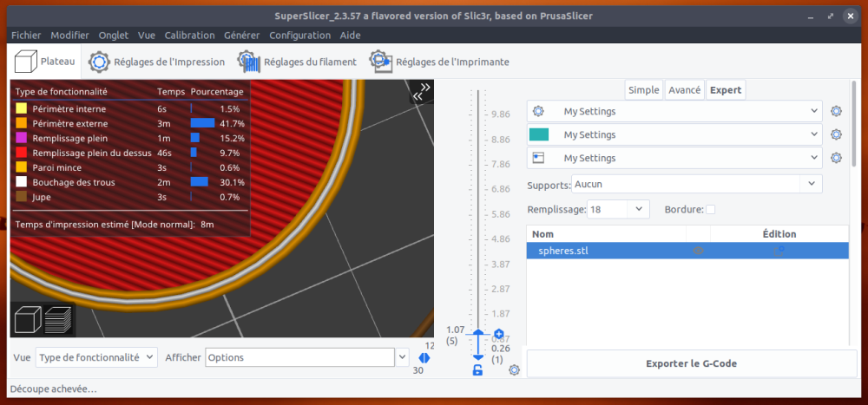
Task: Select Expert settings mode
Action: pyautogui.click(x=726, y=90)
